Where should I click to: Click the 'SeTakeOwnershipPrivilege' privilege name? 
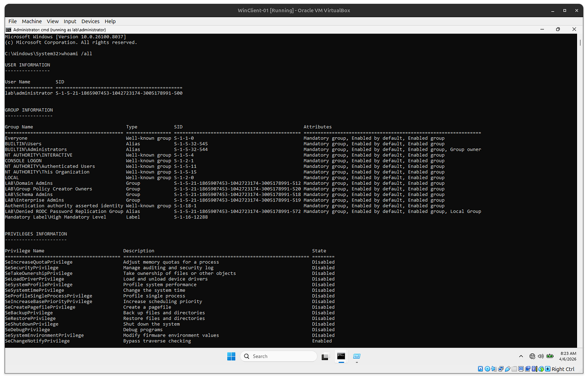39,274
